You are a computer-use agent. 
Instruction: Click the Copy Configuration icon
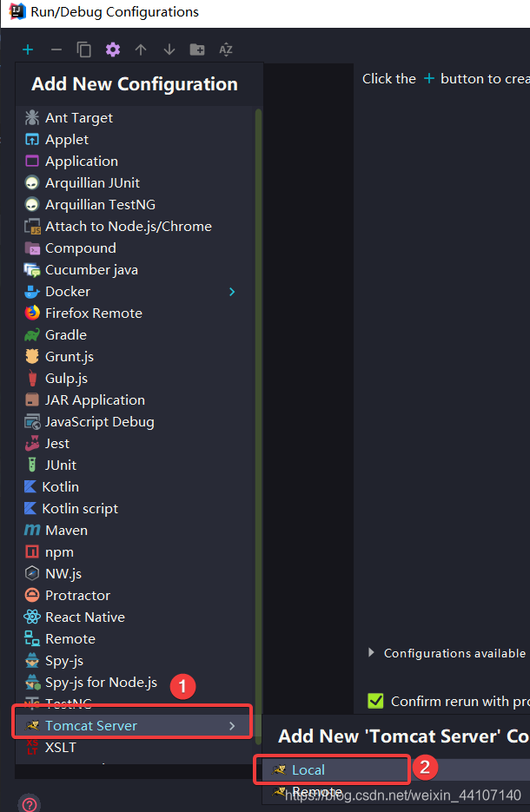(84, 50)
